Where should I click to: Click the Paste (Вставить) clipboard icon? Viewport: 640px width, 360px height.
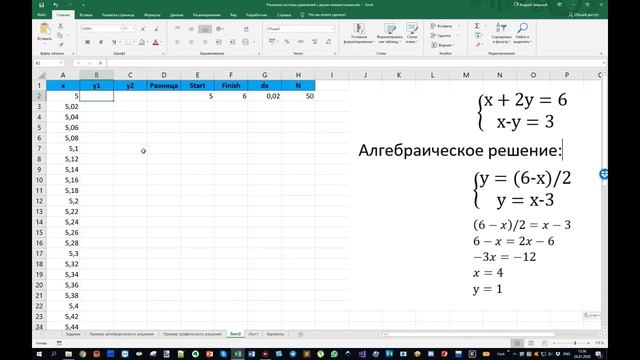(x=44, y=29)
